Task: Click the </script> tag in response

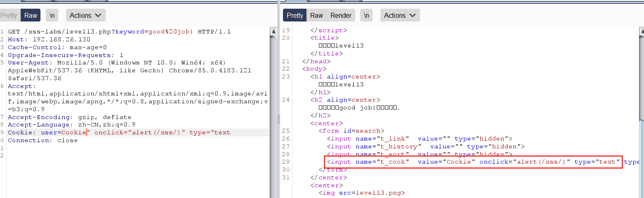Action: coord(329,30)
